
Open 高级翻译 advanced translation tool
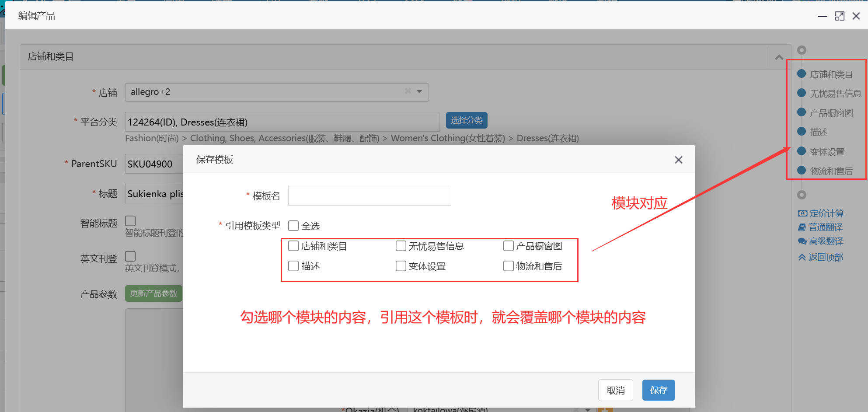820,241
